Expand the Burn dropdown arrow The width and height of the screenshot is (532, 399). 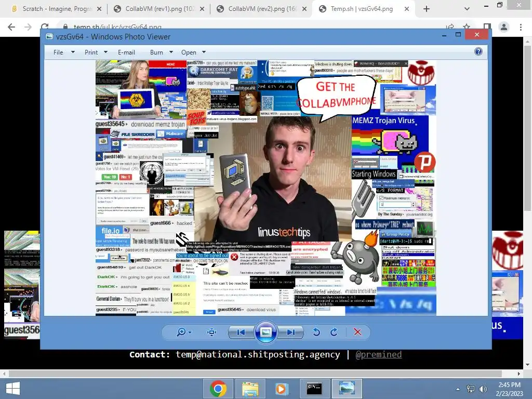tap(171, 52)
